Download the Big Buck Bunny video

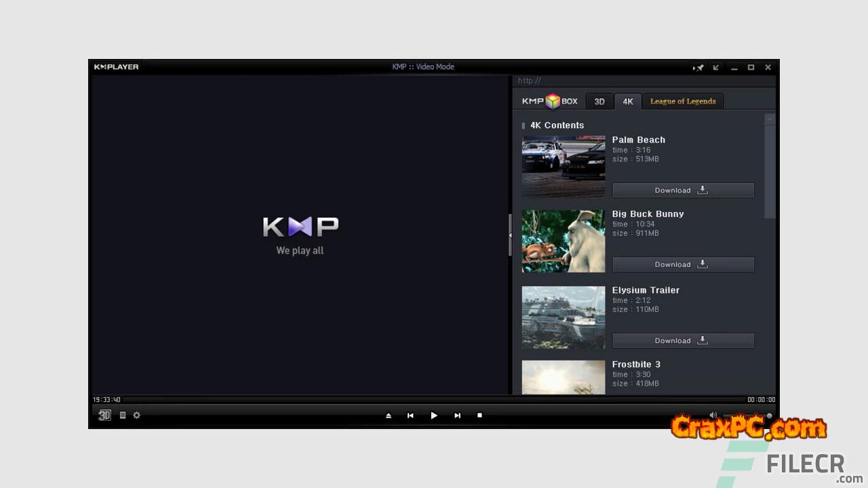[683, 264]
